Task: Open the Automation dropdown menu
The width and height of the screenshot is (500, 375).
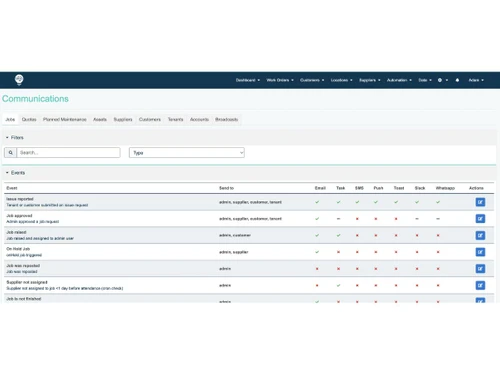Action: (x=399, y=80)
